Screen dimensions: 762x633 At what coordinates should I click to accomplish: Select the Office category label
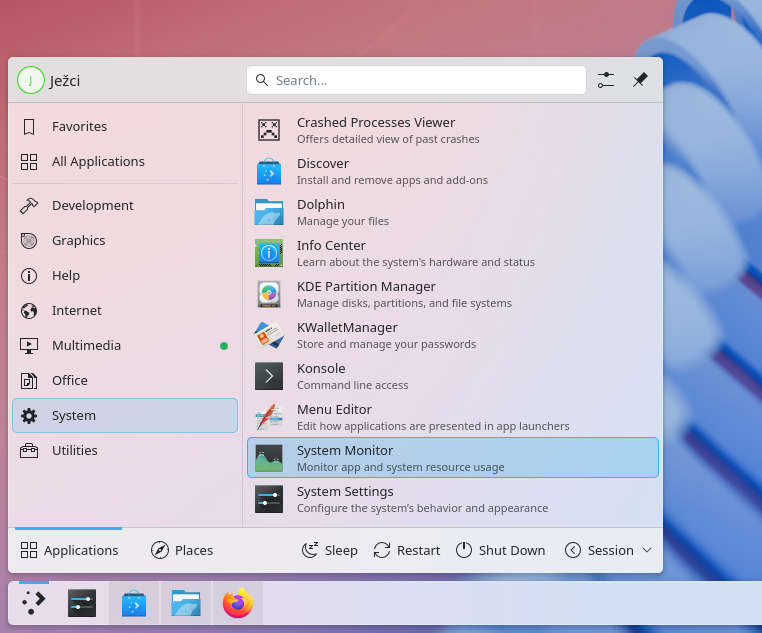pos(70,380)
